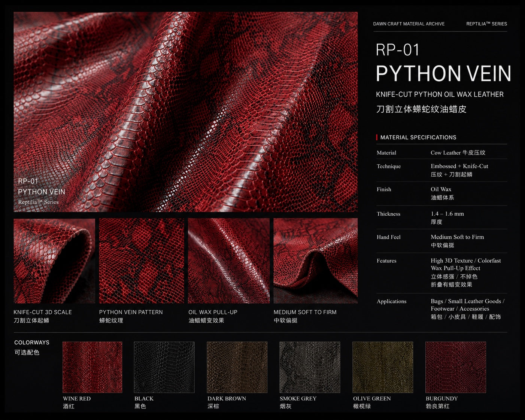Click the 'Cow Leather 牛皮压纹' value
Viewport: 525px width, 420px height.
(x=458, y=153)
